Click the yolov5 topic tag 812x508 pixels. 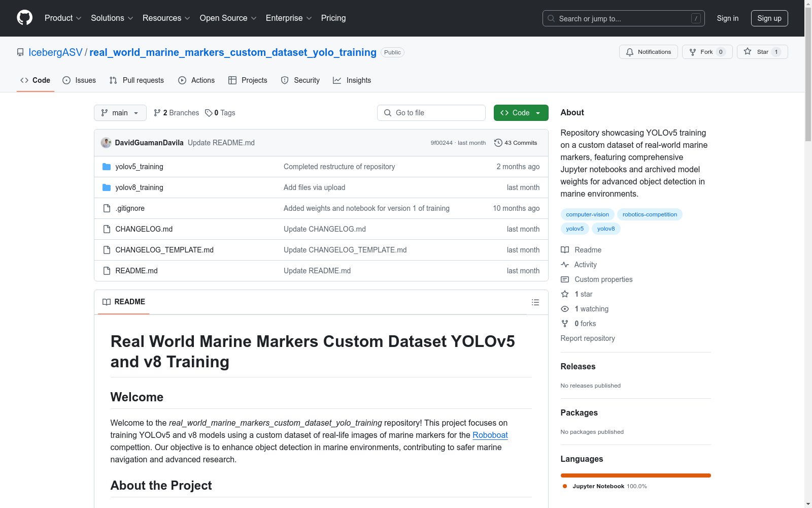pos(575,229)
